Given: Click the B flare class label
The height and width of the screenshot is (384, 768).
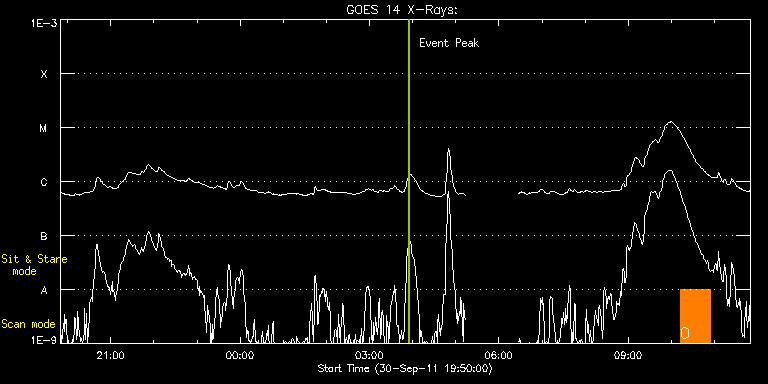Looking at the screenshot, I should pyautogui.click(x=44, y=236).
